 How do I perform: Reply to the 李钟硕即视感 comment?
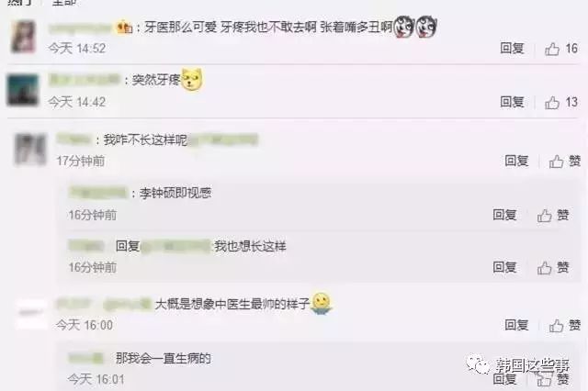504,215
